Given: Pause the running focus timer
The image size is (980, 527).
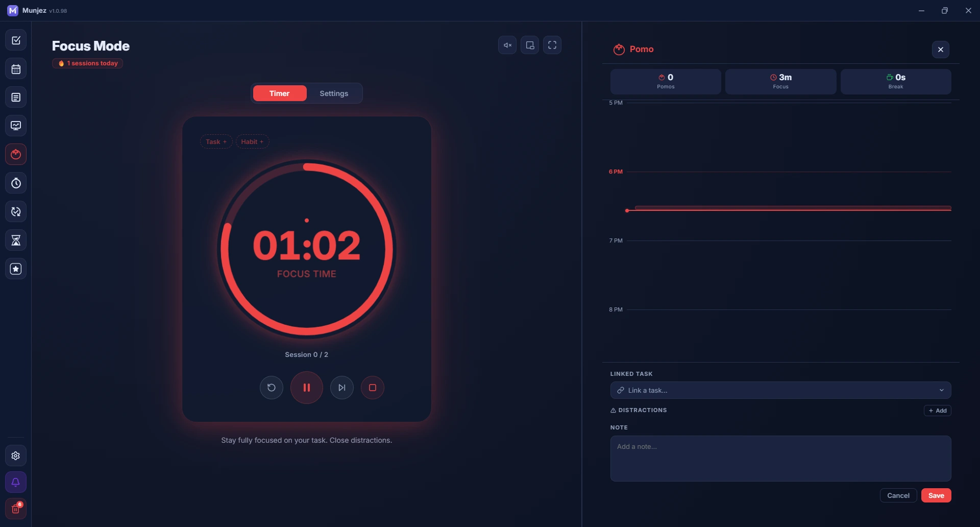Looking at the screenshot, I should (307, 388).
